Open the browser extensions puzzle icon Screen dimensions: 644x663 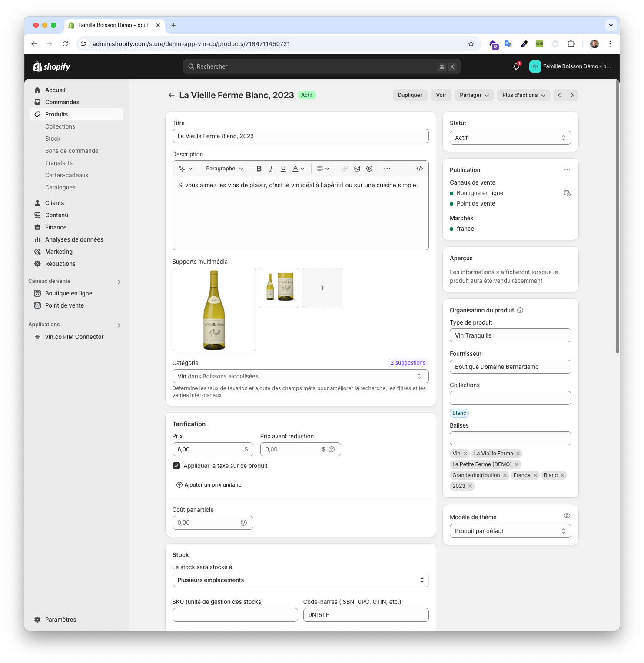coord(571,44)
